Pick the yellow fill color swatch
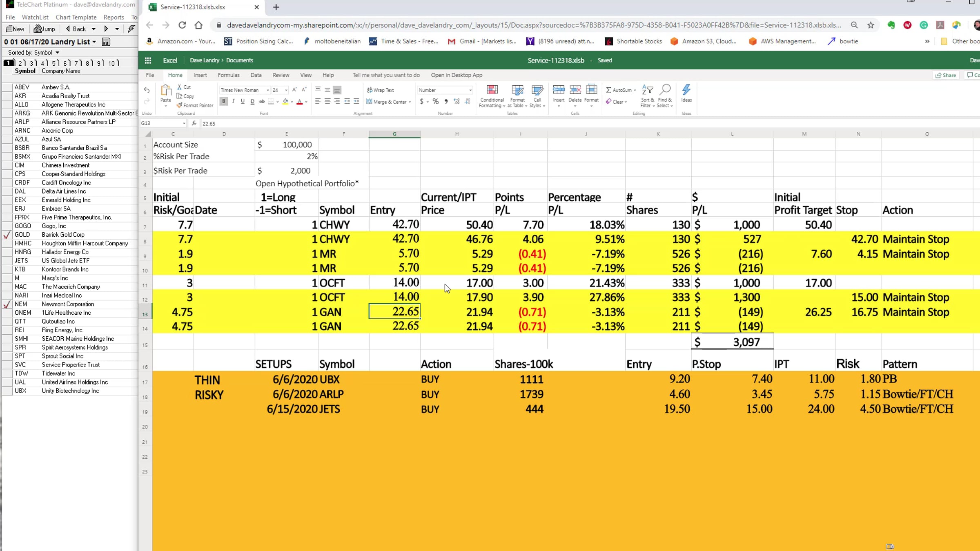 (285, 102)
